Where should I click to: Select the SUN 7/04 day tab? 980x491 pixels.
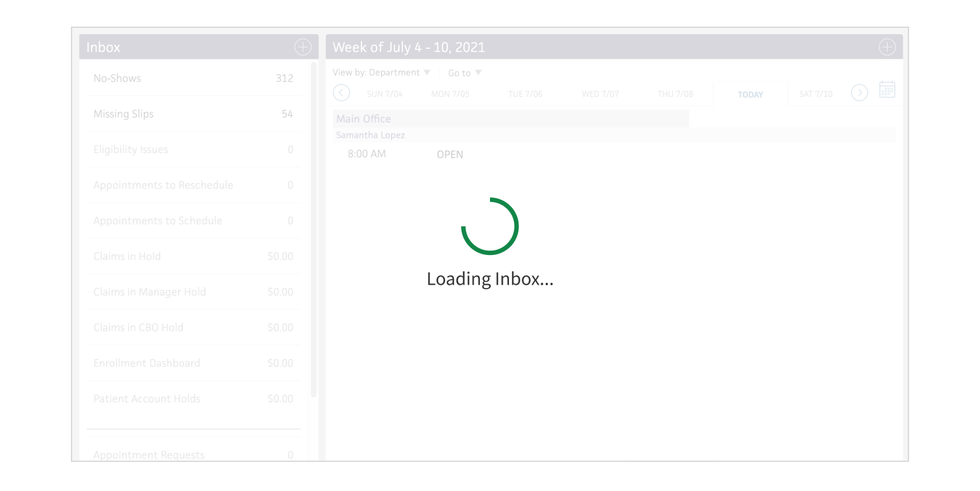(x=384, y=94)
